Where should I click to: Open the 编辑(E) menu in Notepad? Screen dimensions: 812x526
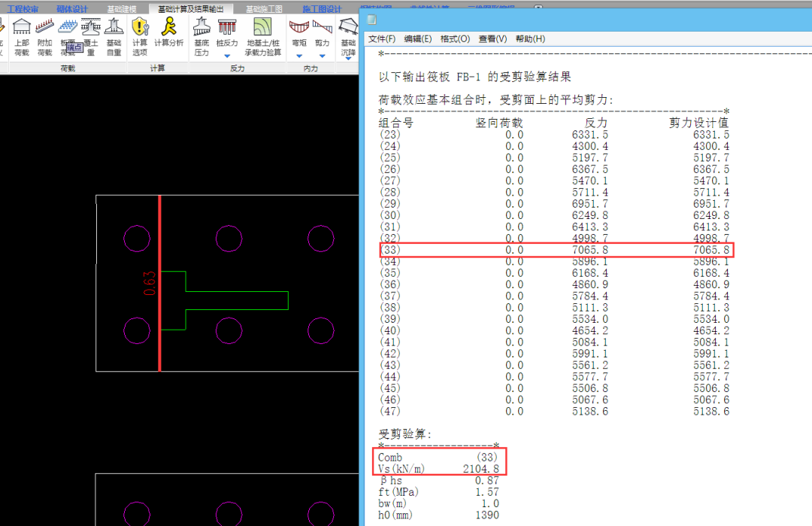coord(418,39)
